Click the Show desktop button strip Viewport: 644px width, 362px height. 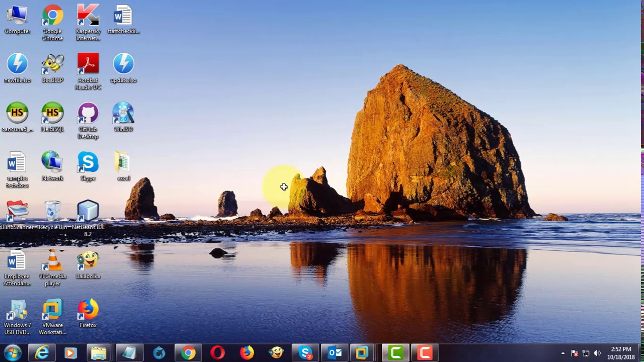[640, 353]
